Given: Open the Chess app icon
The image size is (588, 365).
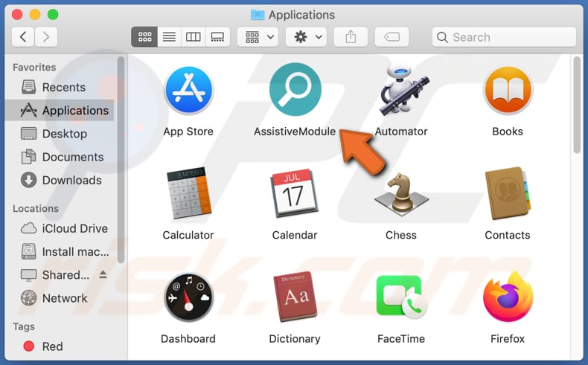Looking at the screenshot, I should point(401,195).
